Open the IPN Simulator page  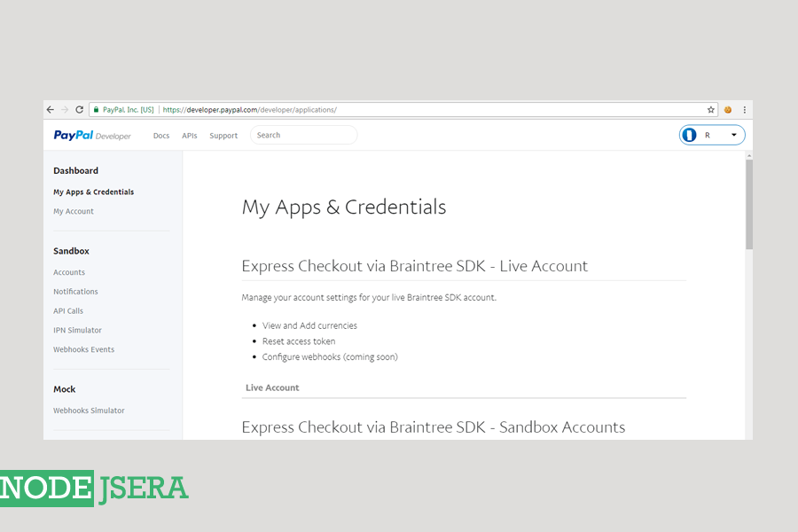(x=77, y=330)
